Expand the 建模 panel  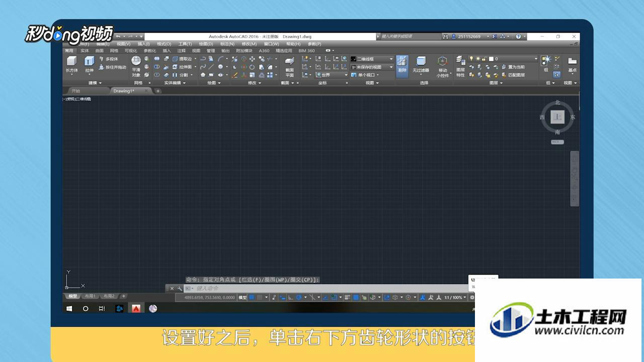click(95, 83)
